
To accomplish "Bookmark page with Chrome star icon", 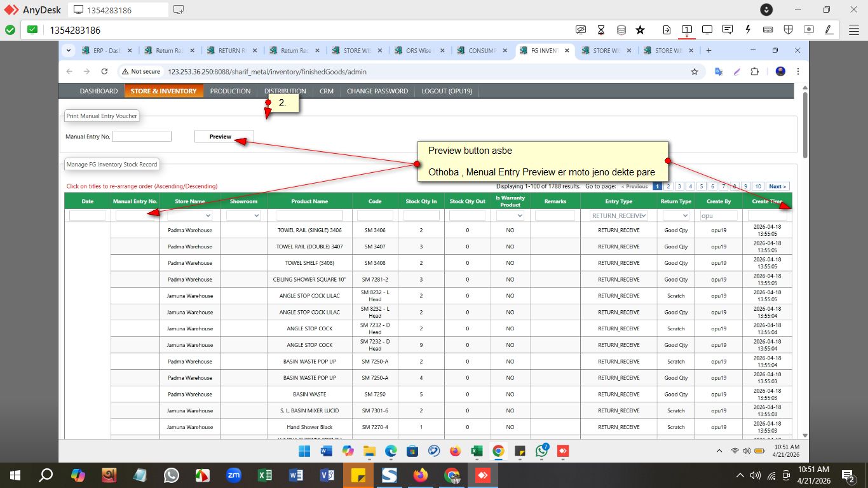I will coord(695,72).
